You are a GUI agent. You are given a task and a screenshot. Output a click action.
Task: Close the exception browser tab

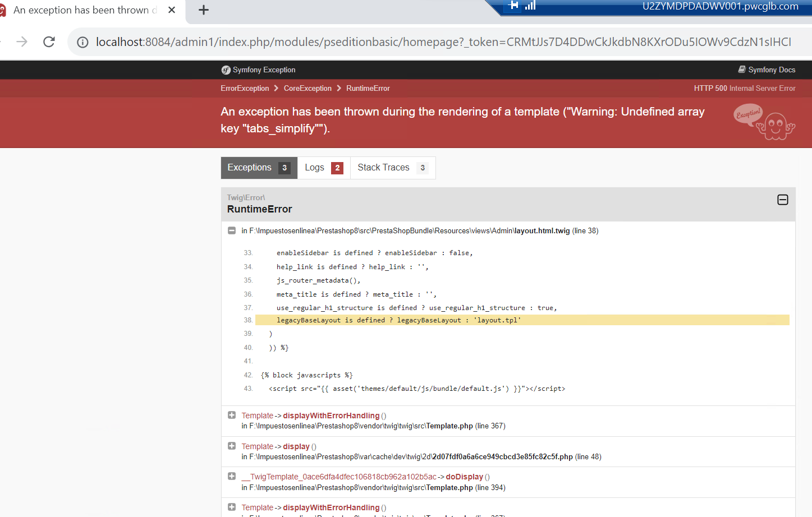click(x=172, y=10)
